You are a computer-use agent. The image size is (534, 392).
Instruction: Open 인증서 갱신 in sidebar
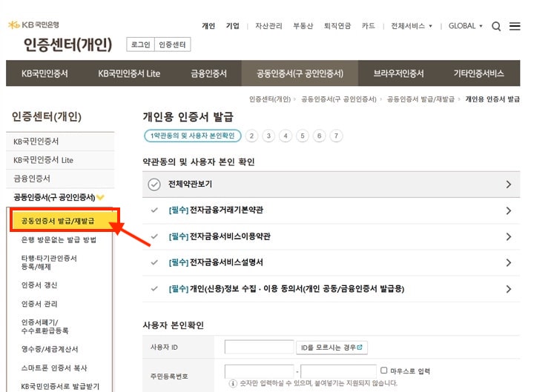[x=39, y=285]
